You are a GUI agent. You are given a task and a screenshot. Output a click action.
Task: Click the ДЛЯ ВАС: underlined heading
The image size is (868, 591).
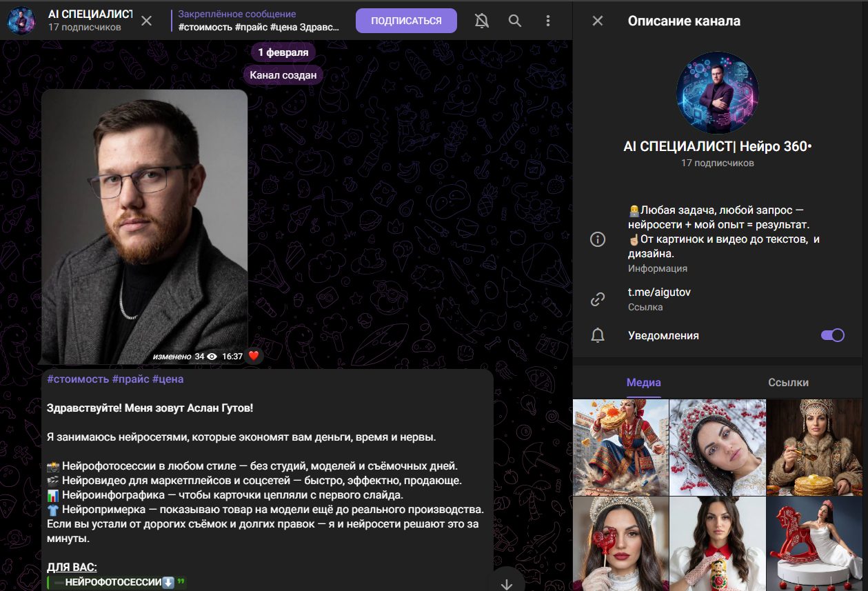point(72,568)
